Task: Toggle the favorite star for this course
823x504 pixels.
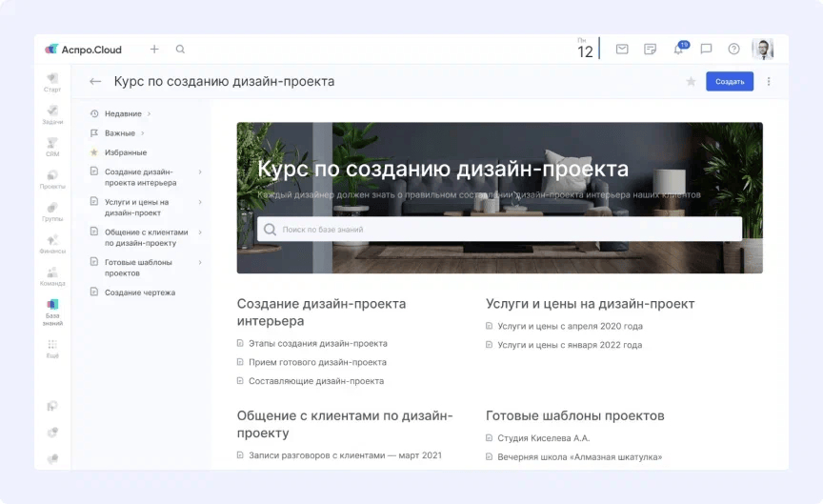Action: tap(691, 82)
